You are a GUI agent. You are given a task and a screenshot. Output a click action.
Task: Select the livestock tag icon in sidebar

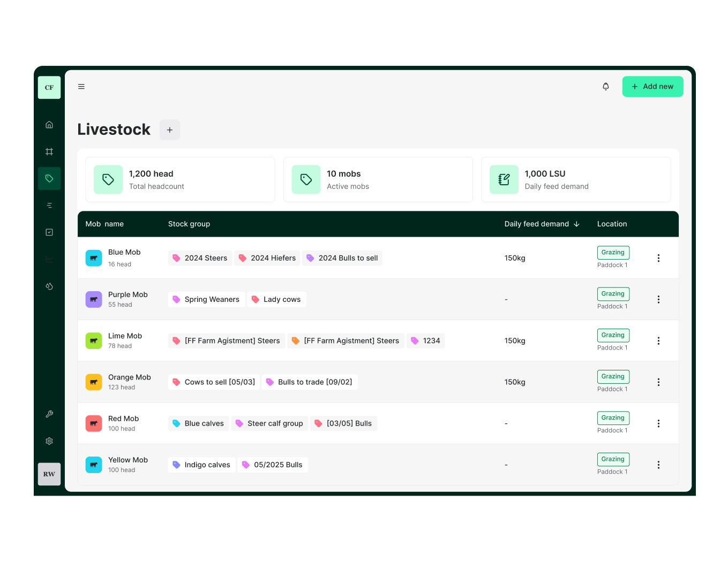click(x=49, y=179)
